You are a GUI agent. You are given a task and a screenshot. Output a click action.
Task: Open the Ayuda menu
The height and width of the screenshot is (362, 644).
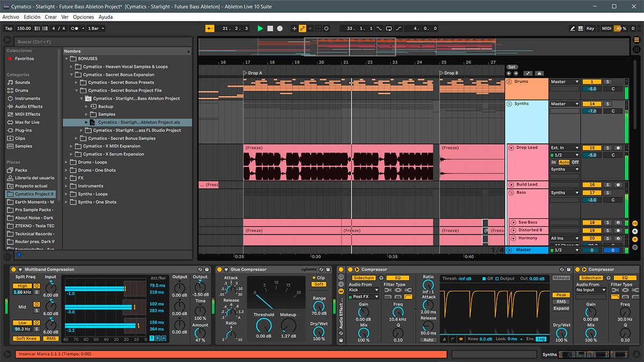[x=106, y=17]
